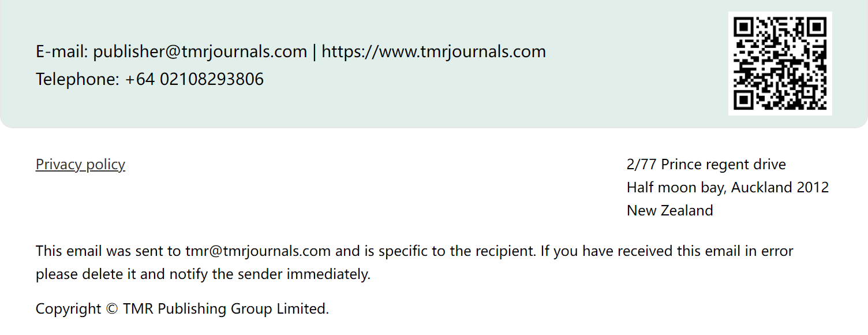Open the https://www.tmrjournals.com website link

[x=433, y=52]
